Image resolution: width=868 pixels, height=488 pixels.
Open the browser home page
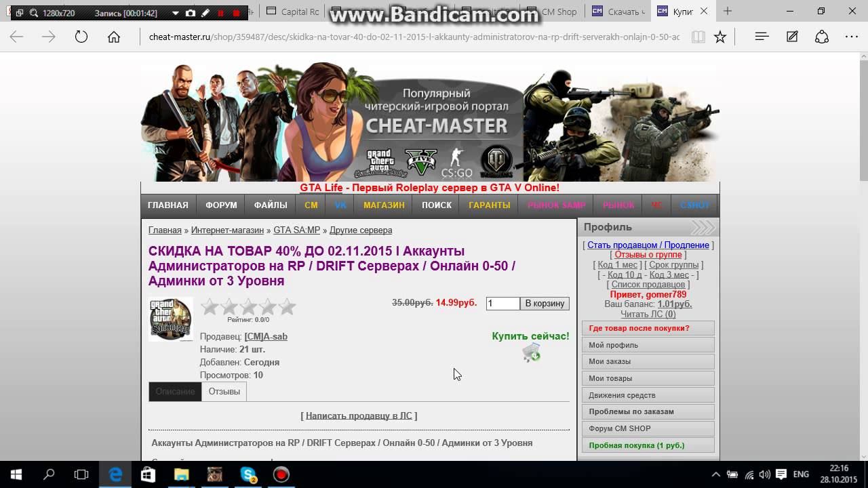point(114,37)
